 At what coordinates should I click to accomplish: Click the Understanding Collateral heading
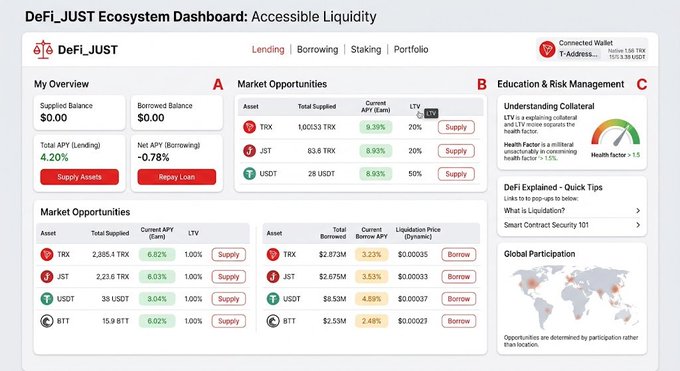(x=549, y=106)
